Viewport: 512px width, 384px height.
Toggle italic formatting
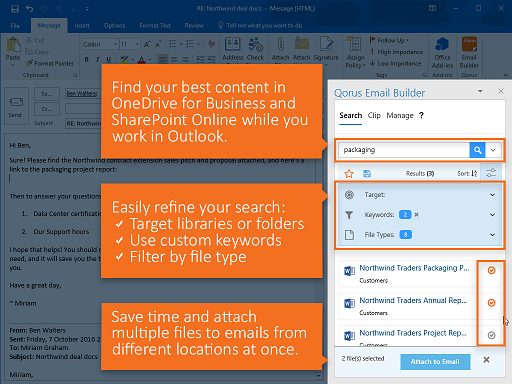click(98, 59)
